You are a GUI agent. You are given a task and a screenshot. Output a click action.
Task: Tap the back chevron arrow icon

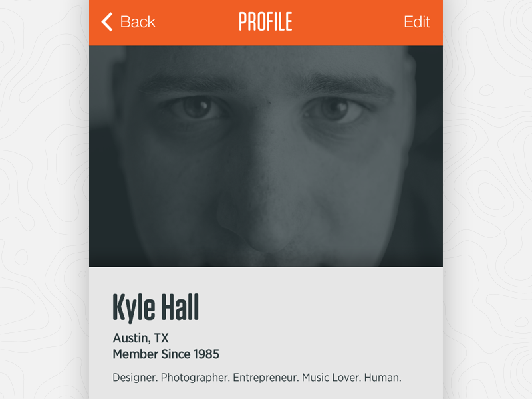(107, 22)
